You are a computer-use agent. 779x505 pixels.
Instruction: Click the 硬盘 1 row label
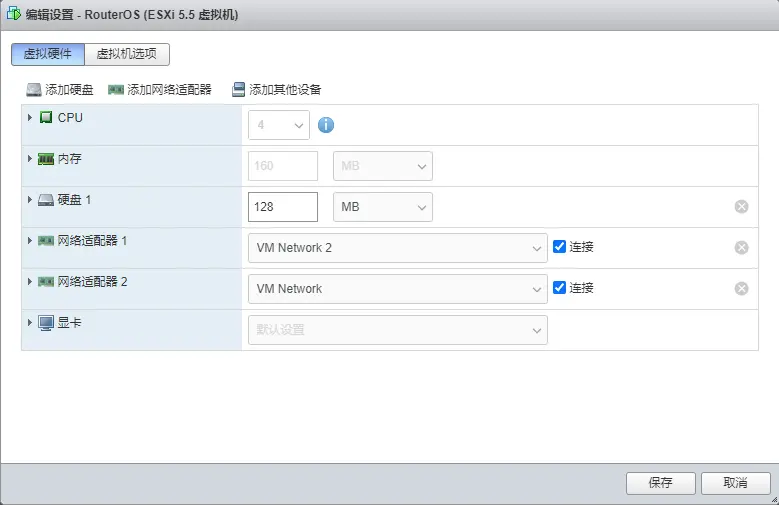point(75,200)
